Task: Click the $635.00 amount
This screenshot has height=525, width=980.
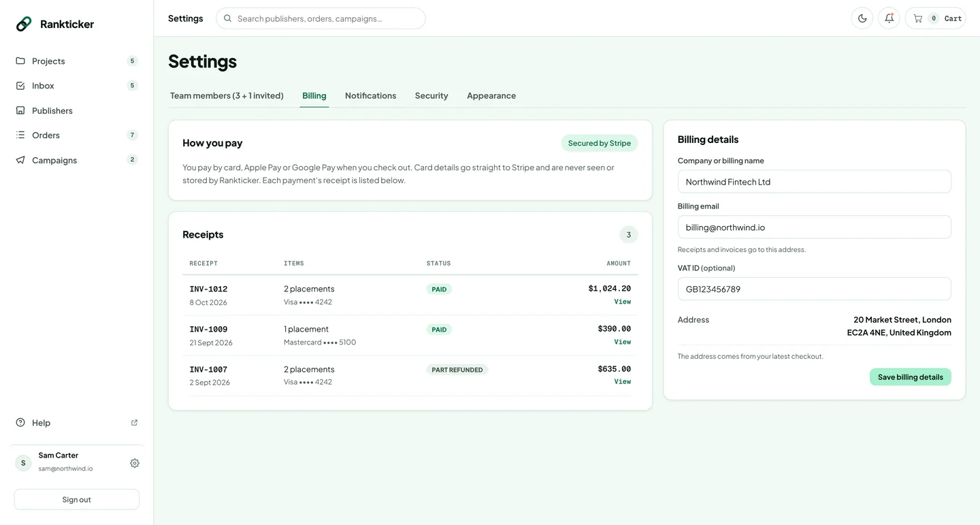Action: (x=615, y=369)
